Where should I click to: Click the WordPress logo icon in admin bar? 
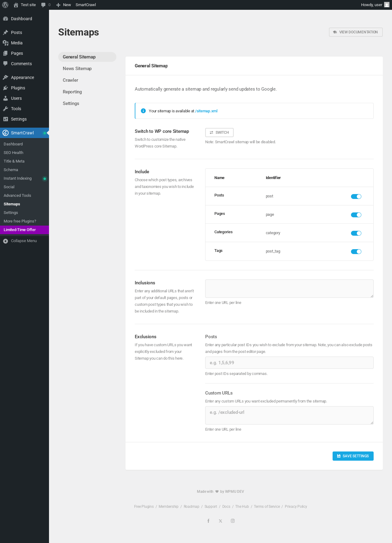coord(5,5)
